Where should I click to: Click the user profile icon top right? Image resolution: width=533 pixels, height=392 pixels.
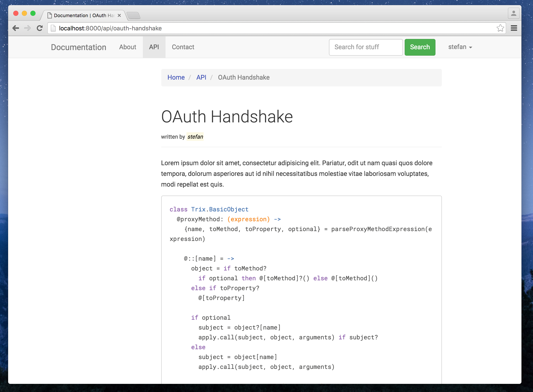click(x=514, y=13)
